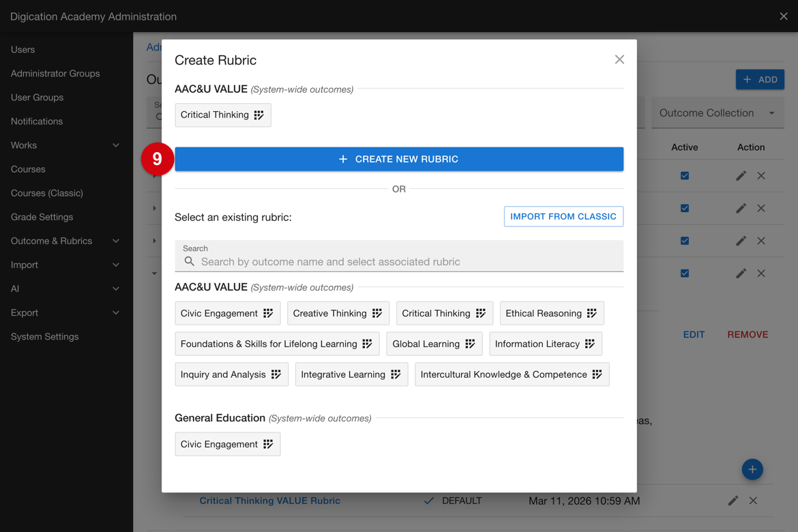798x532 pixels.
Task: Open the Outcome Collection dropdown
Action: [x=718, y=113]
